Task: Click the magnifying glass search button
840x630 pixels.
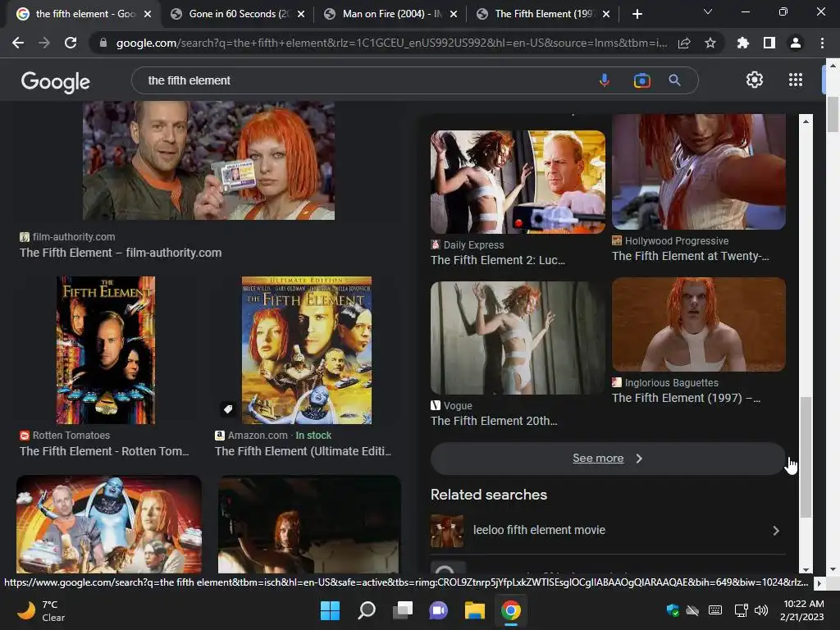Action: click(675, 80)
